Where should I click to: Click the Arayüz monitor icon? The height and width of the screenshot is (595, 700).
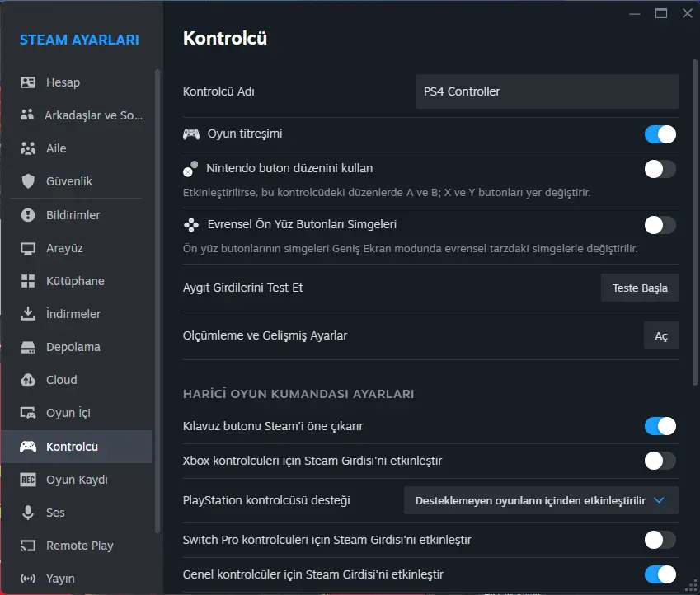pos(28,248)
